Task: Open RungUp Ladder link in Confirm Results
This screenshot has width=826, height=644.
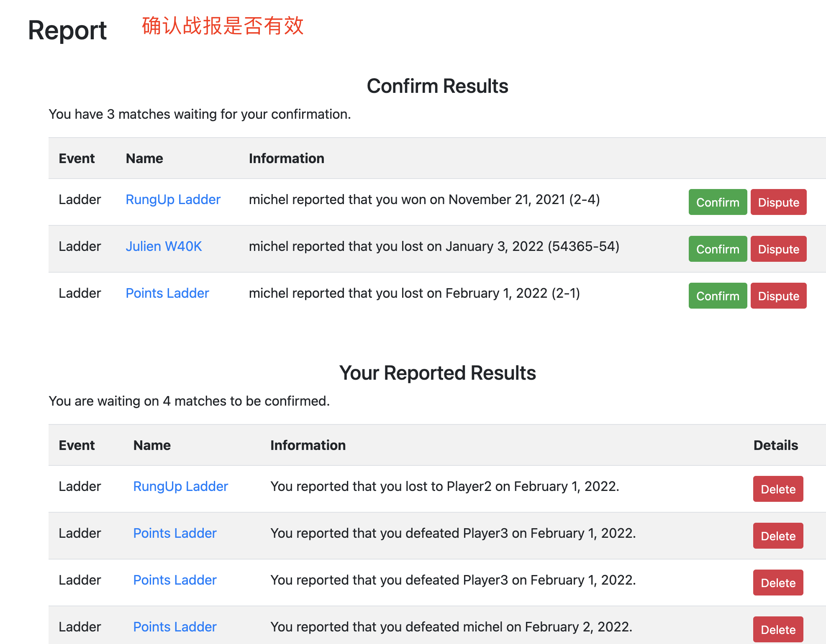Action: click(173, 199)
